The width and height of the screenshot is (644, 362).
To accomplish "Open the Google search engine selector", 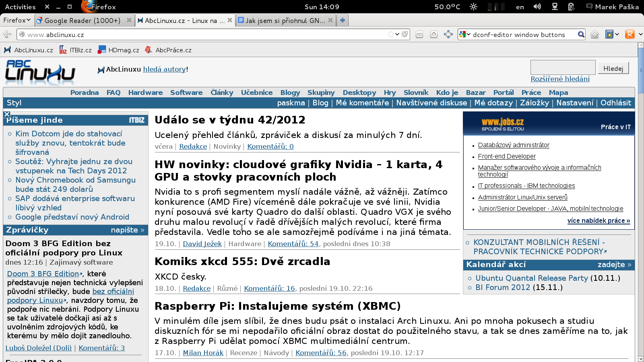I will point(465,35).
